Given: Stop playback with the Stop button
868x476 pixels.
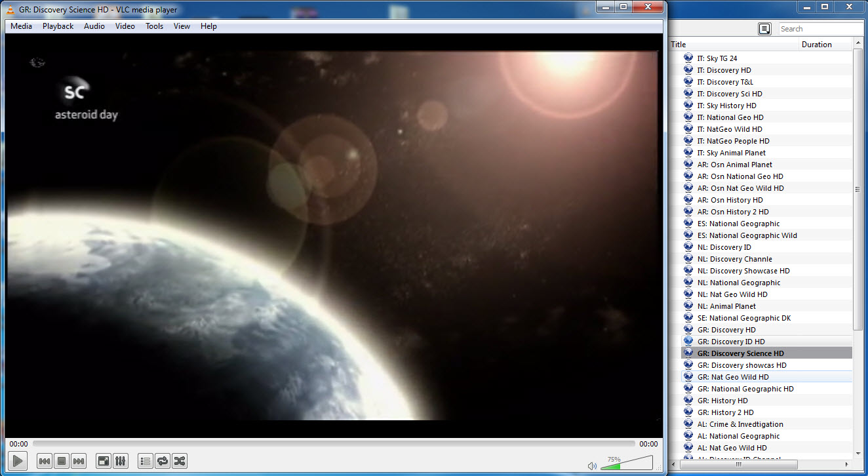Looking at the screenshot, I should coord(61,461).
